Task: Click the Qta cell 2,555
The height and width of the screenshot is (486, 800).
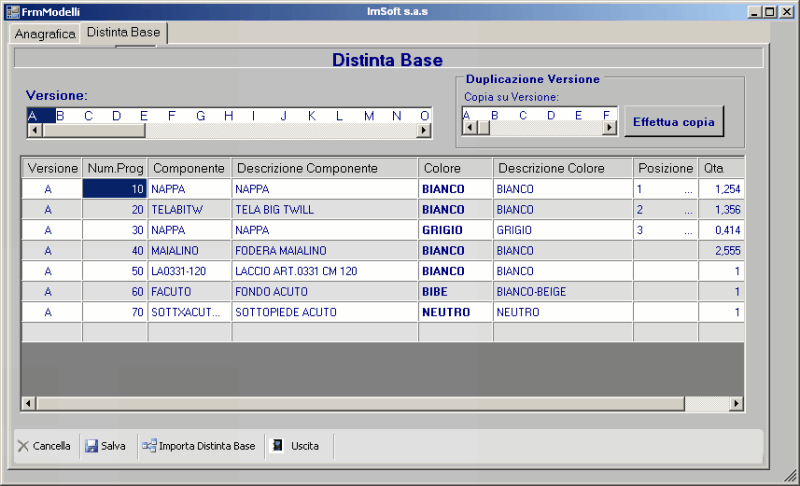Action: (721, 250)
